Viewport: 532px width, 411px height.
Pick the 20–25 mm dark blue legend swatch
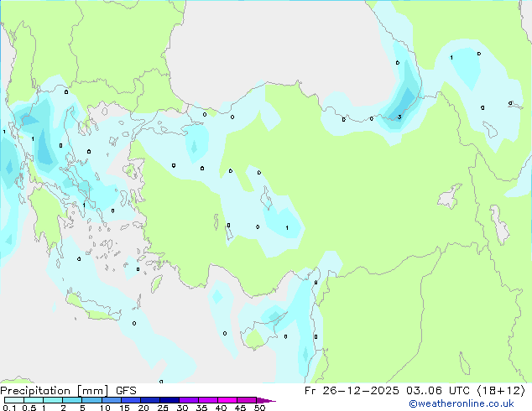(x=149, y=400)
